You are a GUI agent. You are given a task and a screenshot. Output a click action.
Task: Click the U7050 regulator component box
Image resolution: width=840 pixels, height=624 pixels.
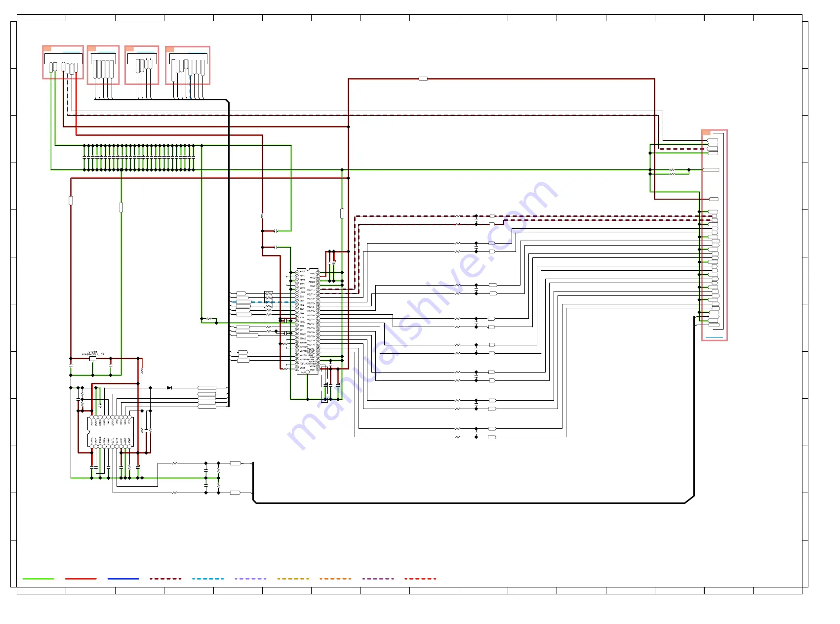[x=92, y=359]
